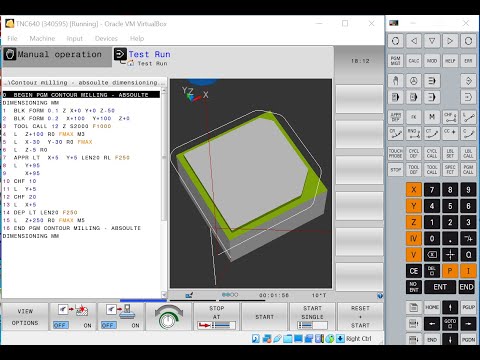
Task: Open the Help menu
Action: pos(137,38)
